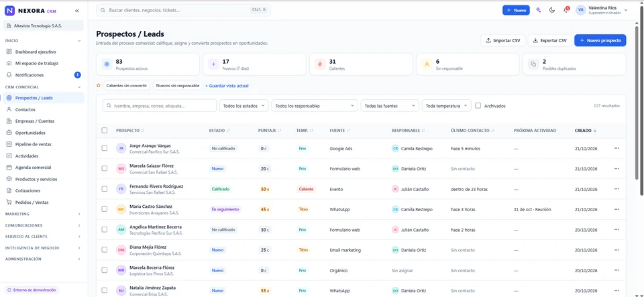Open Mi espacio de trabajo in sidebar
Viewport: 644px width, 297px height.
coord(43,64)
